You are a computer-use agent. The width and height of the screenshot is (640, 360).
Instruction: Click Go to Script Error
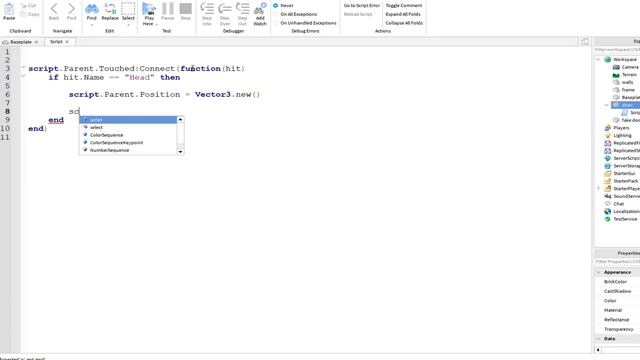362,6
